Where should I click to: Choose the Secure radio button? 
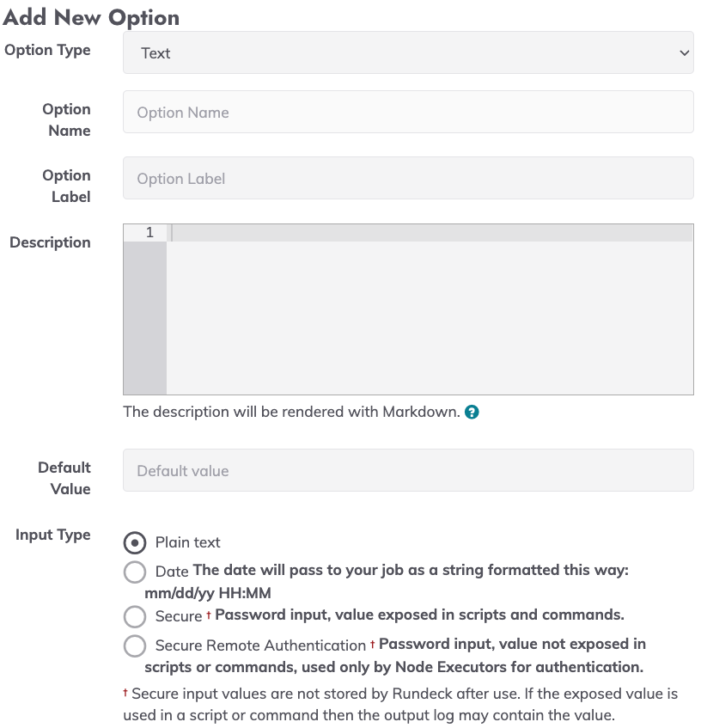135,616
